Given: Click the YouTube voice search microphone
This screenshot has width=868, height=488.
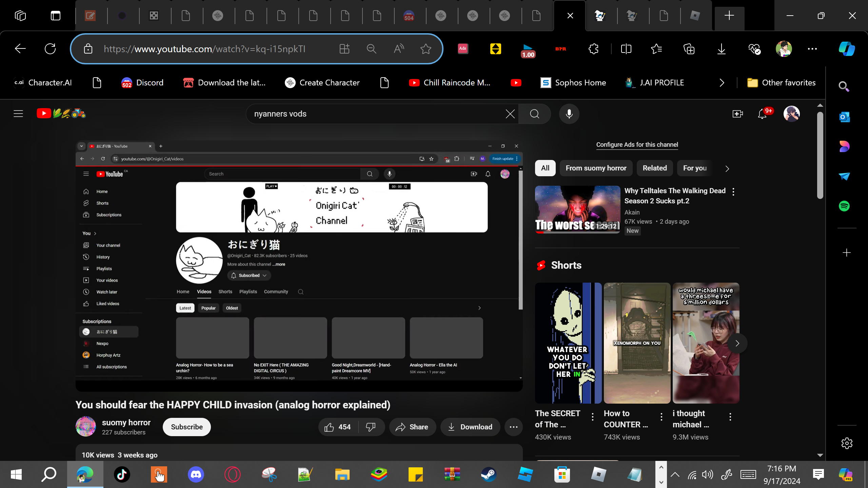Looking at the screenshot, I should [569, 114].
